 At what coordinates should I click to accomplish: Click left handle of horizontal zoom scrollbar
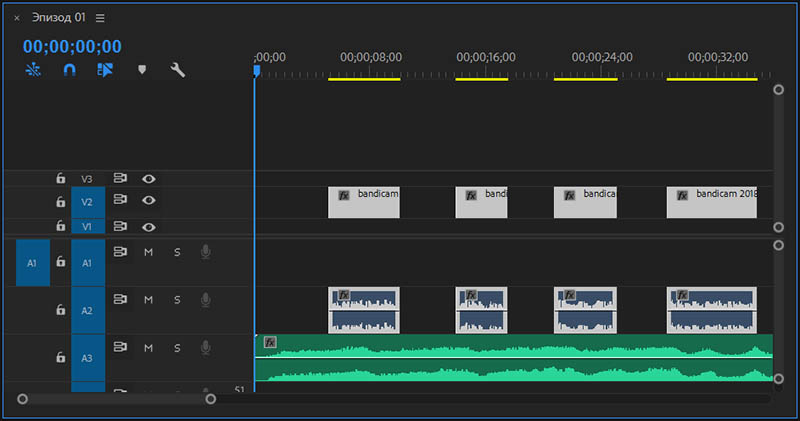[x=22, y=399]
